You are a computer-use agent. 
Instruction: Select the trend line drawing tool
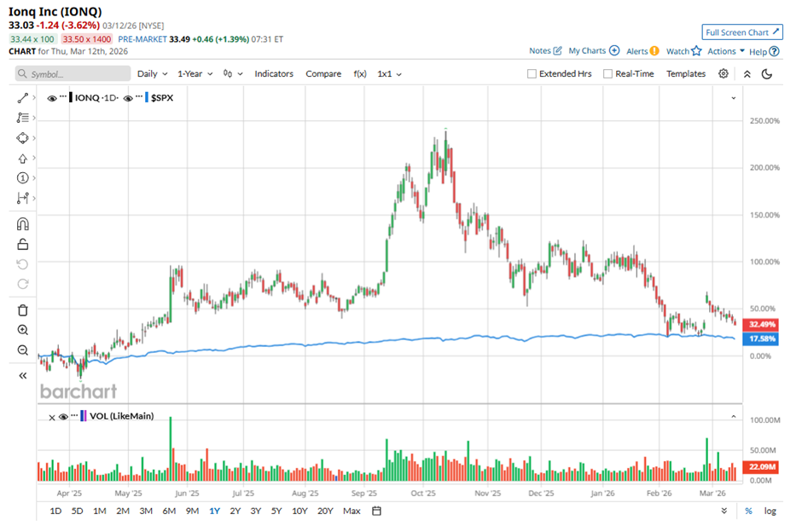pyautogui.click(x=23, y=98)
